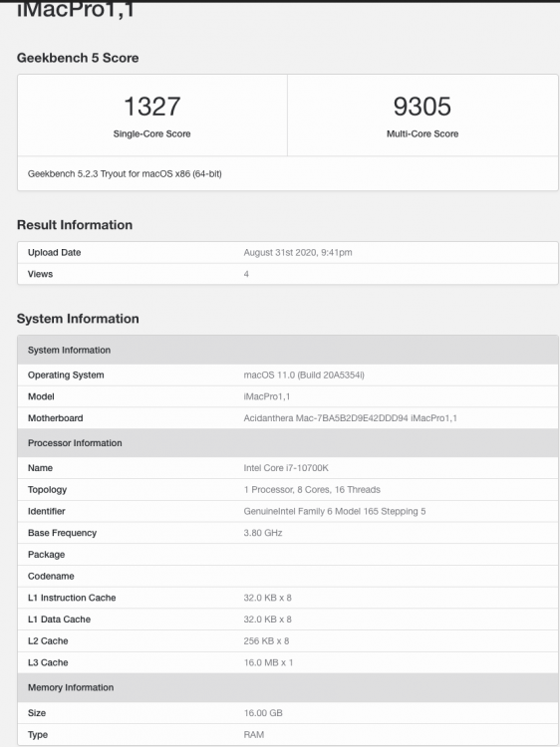Select the single-core score 1327
The image size is (560, 747).
(152, 106)
